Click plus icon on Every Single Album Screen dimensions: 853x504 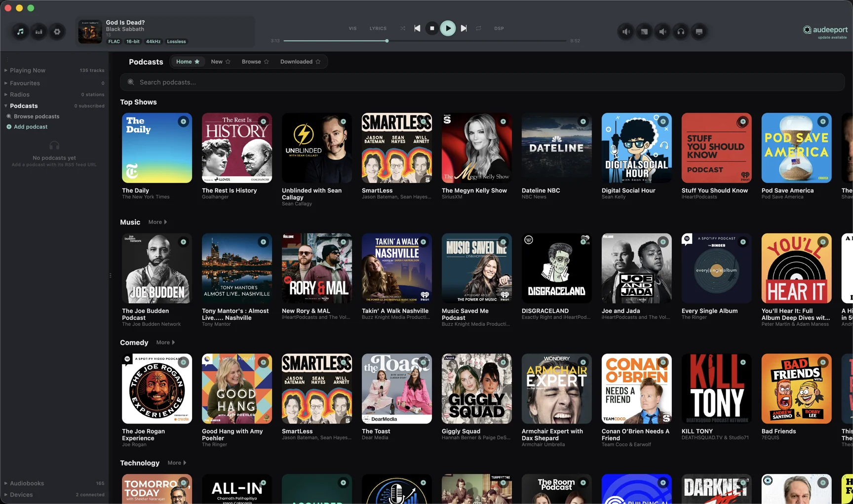[743, 242]
